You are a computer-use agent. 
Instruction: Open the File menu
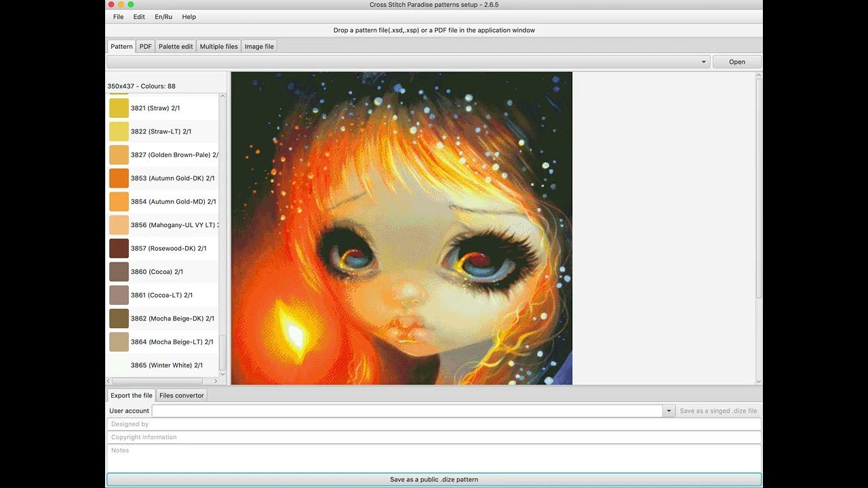118,17
